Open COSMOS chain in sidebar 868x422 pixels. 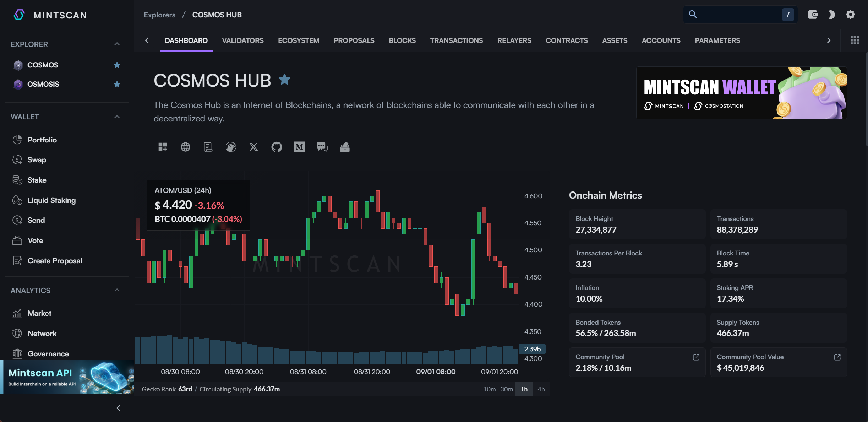tap(43, 65)
